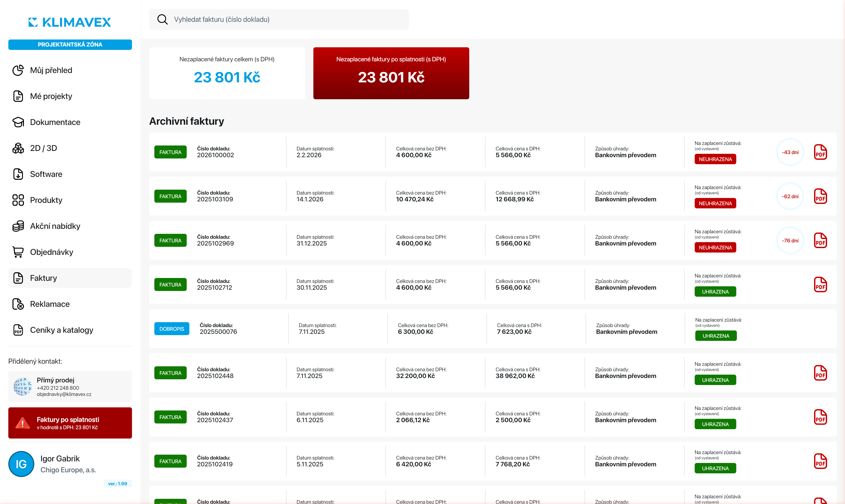
Task: Click the amount 7 768,20 Kč
Action: [512, 464]
